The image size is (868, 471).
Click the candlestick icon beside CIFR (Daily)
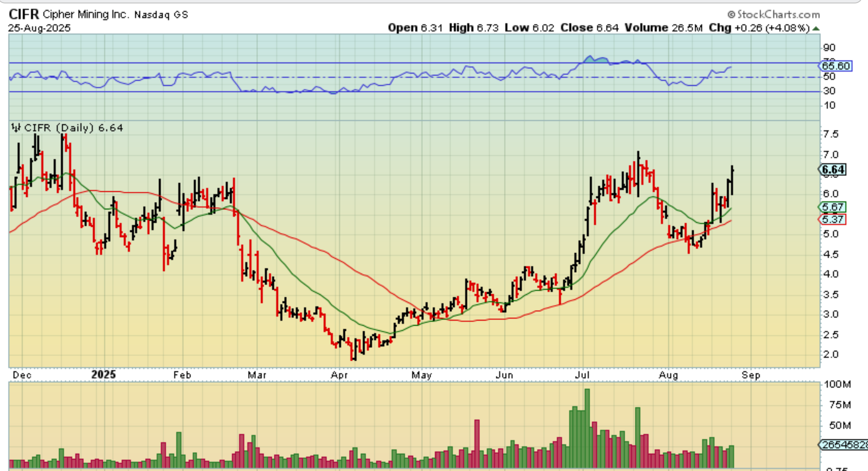coord(16,128)
